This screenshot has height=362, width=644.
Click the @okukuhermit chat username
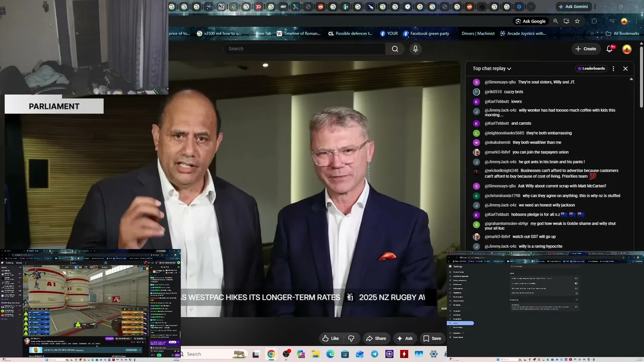pos(498,143)
